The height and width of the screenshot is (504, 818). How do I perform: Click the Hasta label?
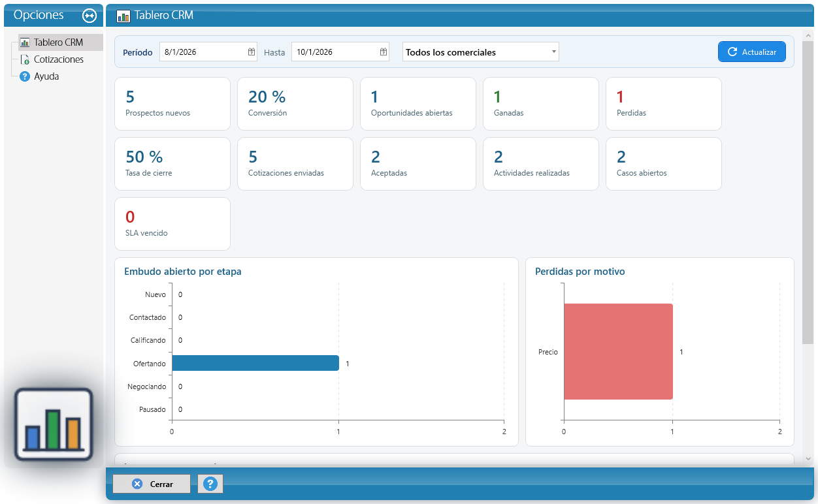pyautogui.click(x=274, y=52)
